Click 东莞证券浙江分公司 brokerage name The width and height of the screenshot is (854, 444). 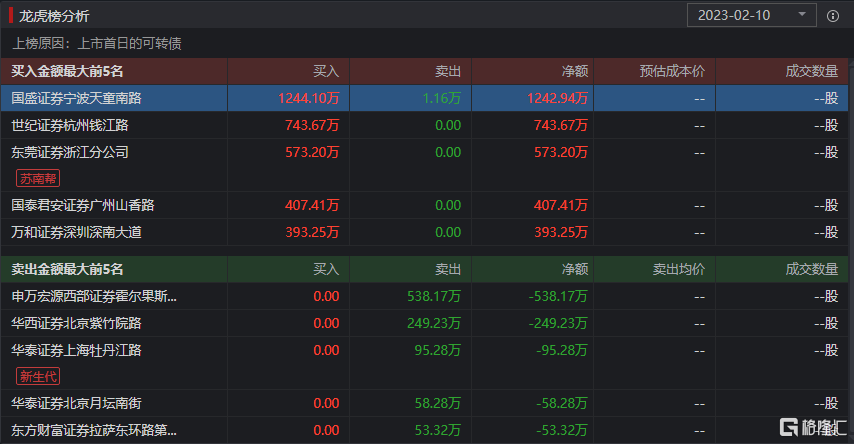tap(70, 152)
